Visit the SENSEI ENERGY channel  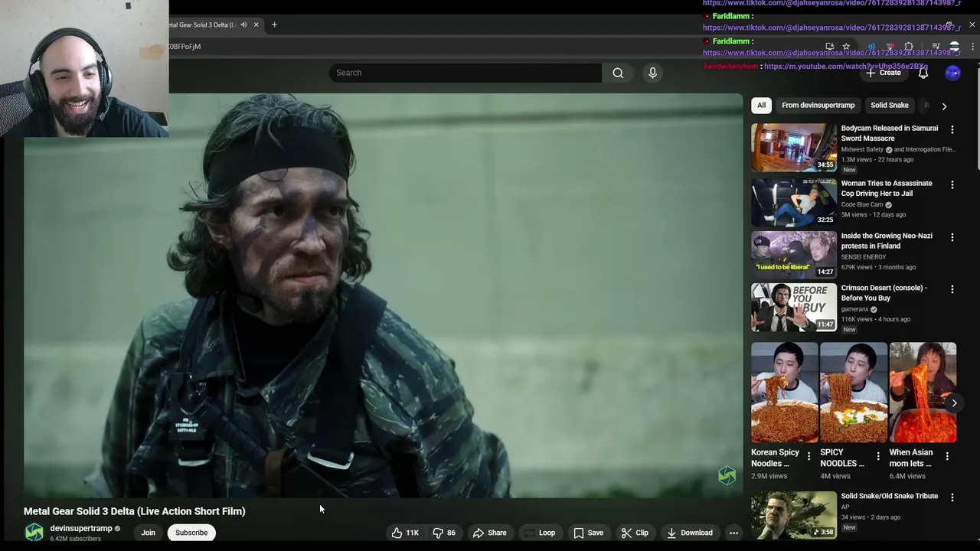[864, 257]
